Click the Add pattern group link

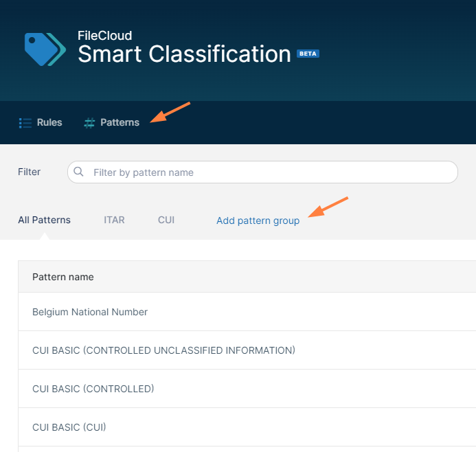point(258,221)
